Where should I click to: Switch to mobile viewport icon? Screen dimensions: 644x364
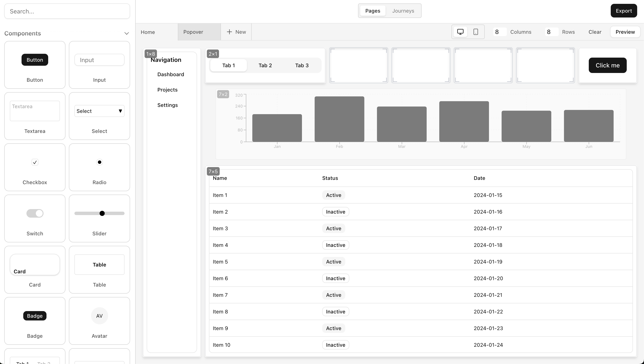pos(476,32)
